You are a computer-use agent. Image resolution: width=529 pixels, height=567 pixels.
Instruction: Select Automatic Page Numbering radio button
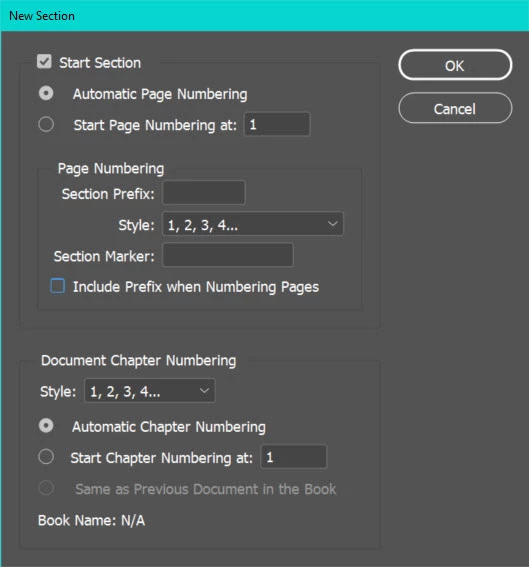(46, 94)
